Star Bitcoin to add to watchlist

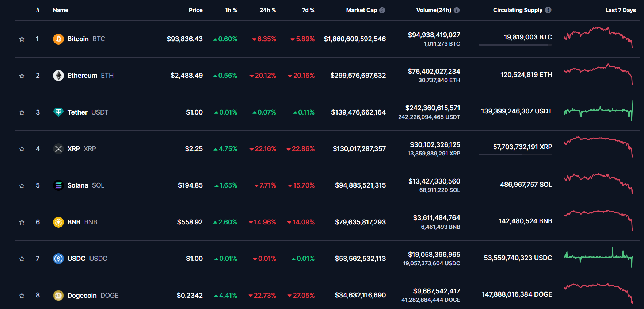22,39
